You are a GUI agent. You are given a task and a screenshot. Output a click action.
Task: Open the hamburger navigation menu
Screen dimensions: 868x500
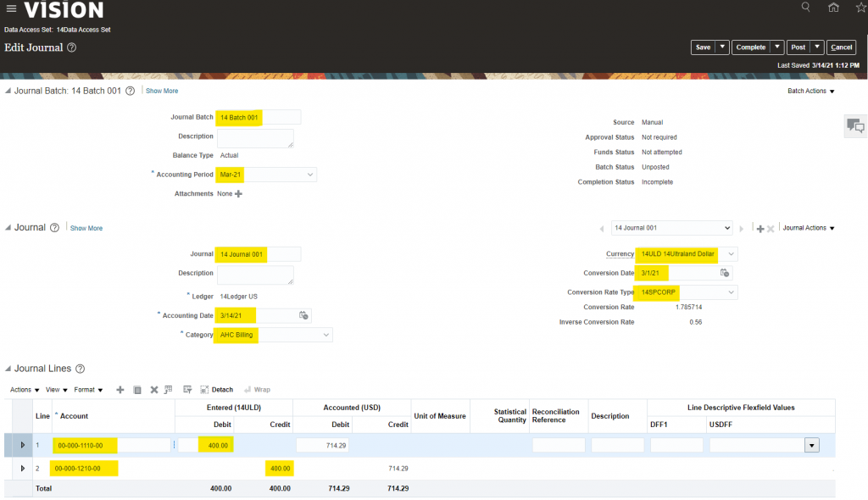coord(11,9)
